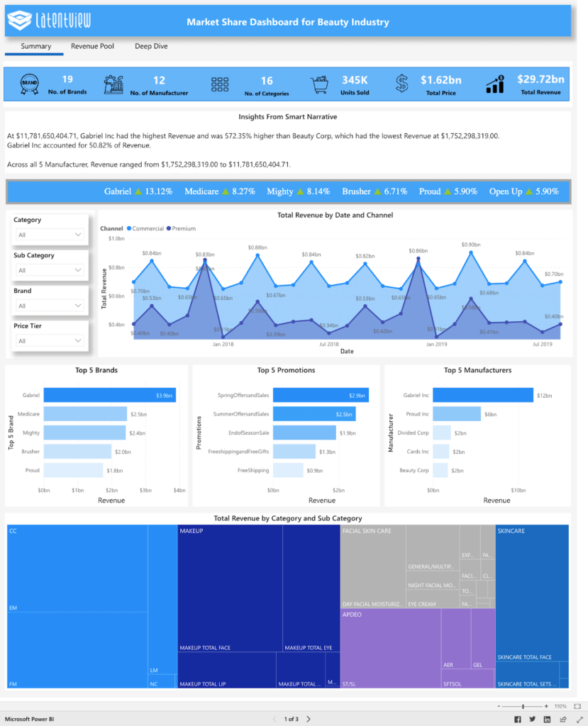The width and height of the screenshot is (588, 726).
Task: Click the zoom in plus button
Action: pos(546,707)
